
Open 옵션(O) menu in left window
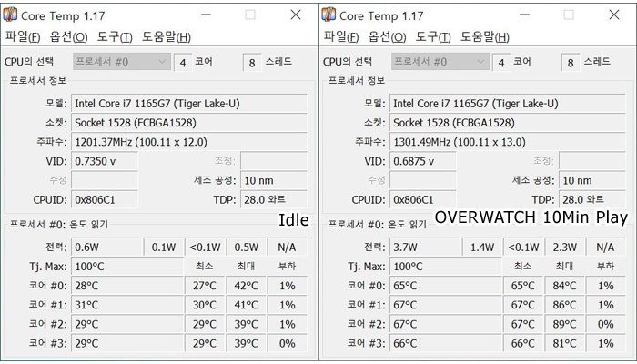tap(68, 37)
